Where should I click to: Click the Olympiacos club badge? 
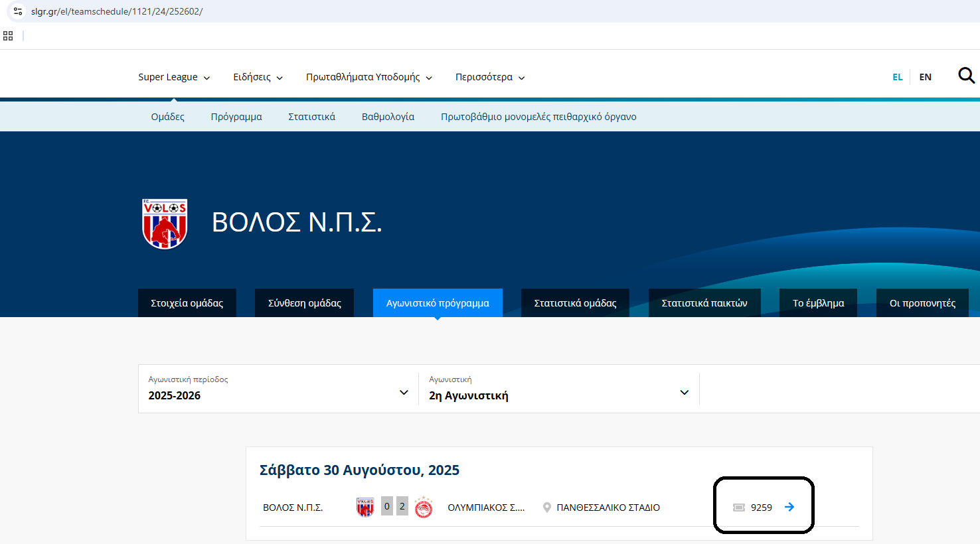coord(424,508)
